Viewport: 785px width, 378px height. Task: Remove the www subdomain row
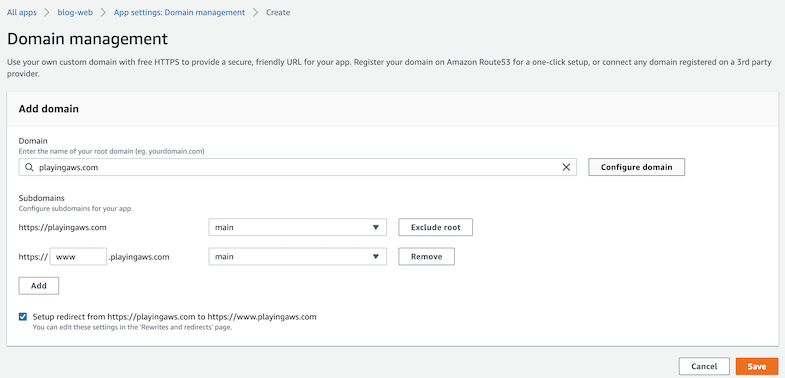(427, 257)
